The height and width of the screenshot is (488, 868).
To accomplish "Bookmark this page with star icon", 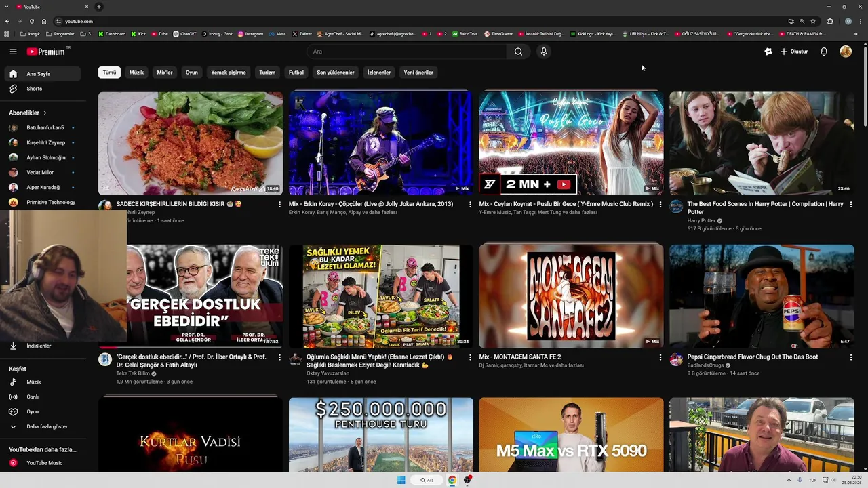I will [x=813, y=21].
